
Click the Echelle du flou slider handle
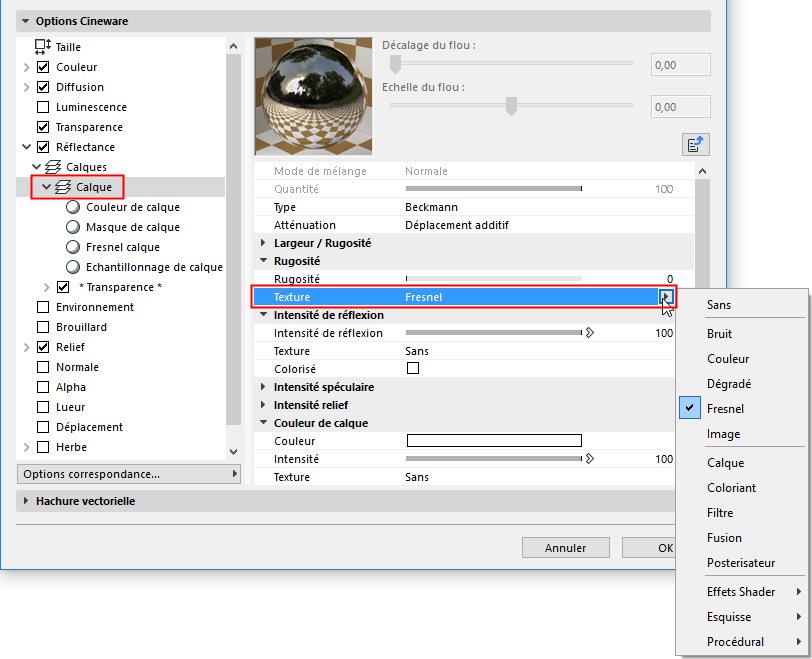pos(512,106)
